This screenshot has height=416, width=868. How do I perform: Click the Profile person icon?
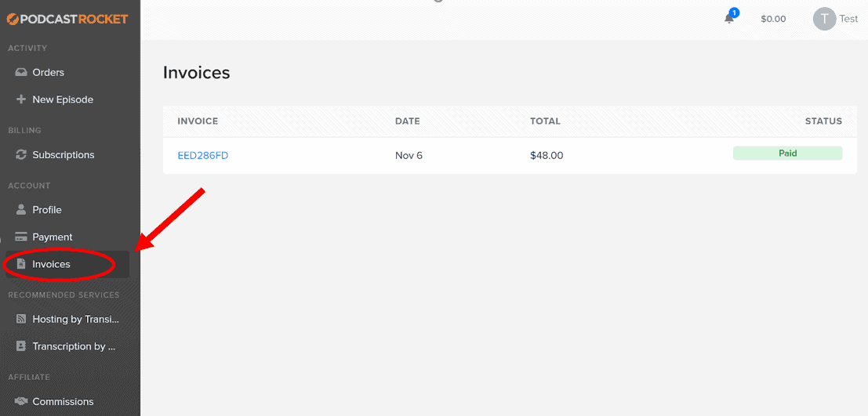click(x=21, y=210)
